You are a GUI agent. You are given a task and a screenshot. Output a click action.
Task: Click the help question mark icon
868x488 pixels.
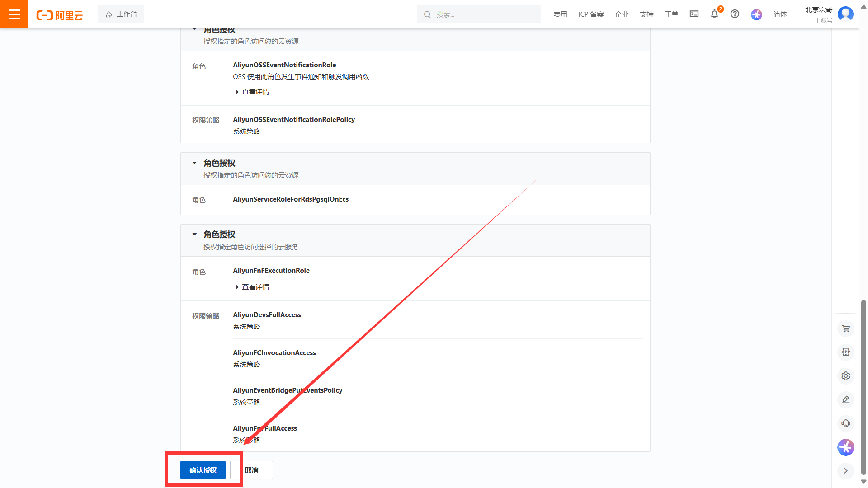735,14
